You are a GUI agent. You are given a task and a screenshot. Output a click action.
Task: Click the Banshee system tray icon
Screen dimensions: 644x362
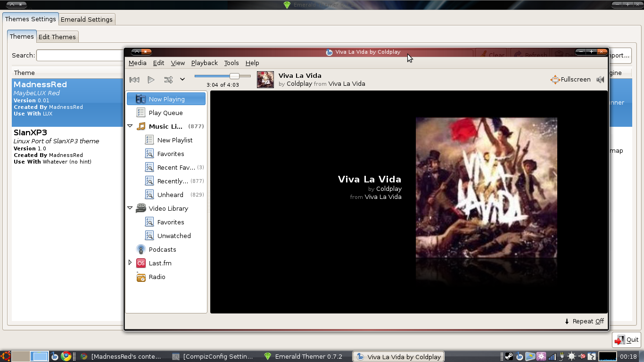[520, 356]
